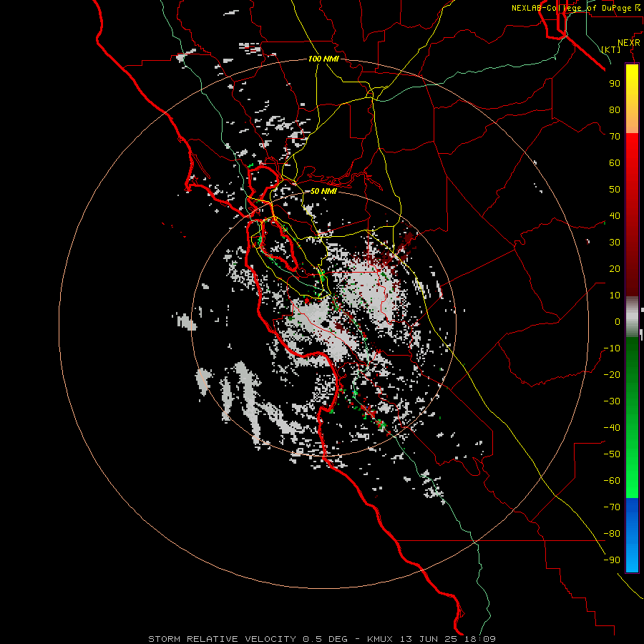The height and width of the screenshot is (644, 644).
Task: Click the "[KT]" units label
Action: [x=611, y=49]
